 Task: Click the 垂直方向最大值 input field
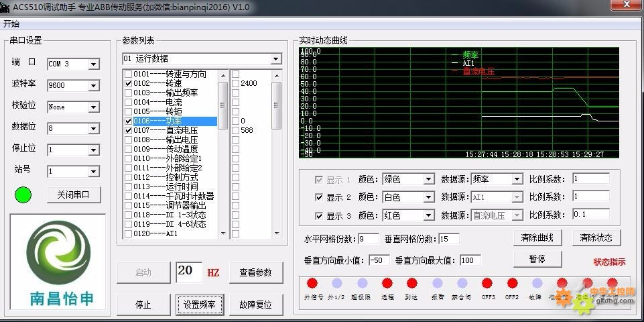470,260
